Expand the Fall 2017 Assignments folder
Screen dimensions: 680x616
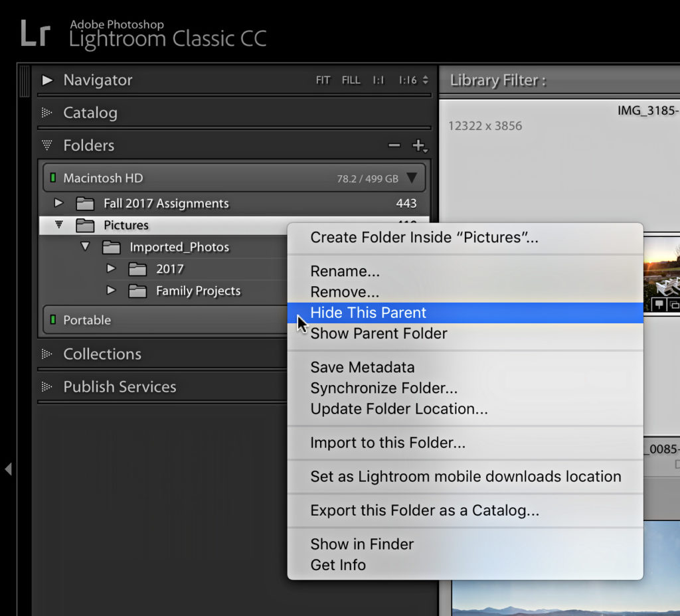click(58, 202)
